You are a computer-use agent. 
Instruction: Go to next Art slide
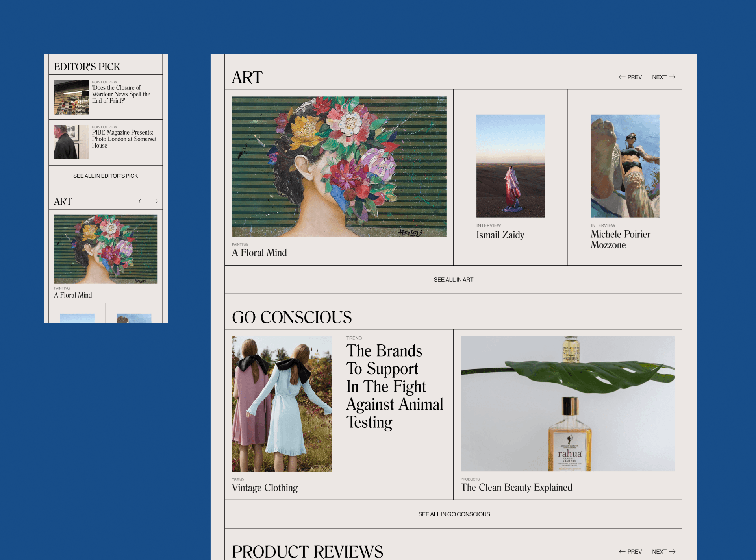(x=663, y=77)
